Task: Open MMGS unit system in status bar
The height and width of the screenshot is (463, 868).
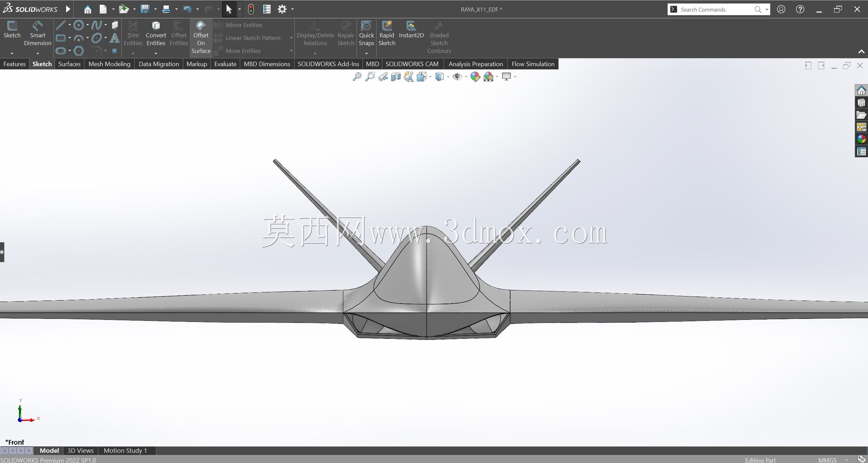Action: pos(827,460)
